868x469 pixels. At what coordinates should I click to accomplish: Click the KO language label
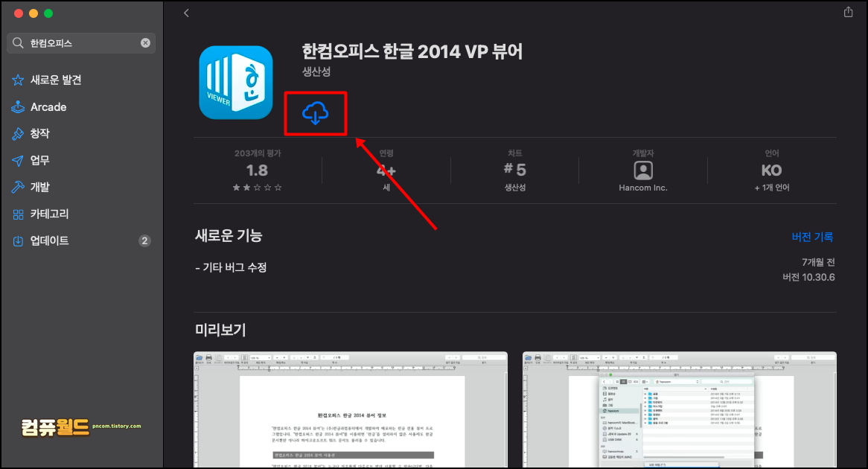tap(772, 170)
